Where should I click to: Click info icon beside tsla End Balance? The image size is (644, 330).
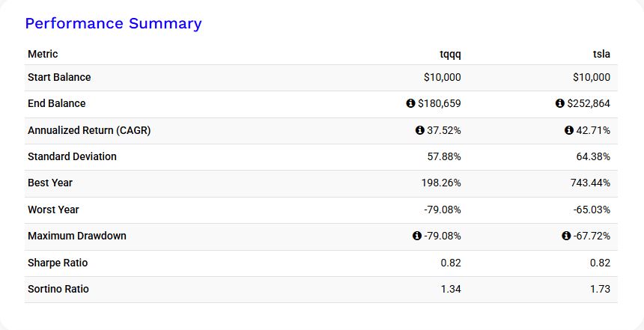click(559, 104)
